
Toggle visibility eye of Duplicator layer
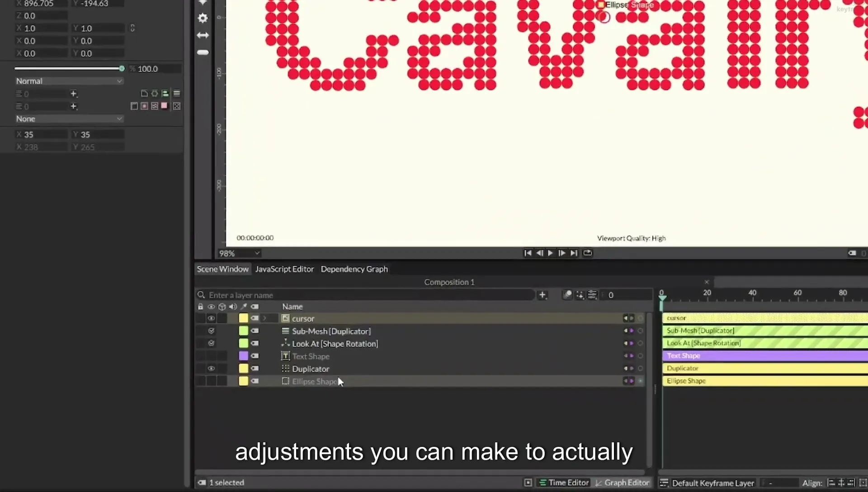[211, 369]
